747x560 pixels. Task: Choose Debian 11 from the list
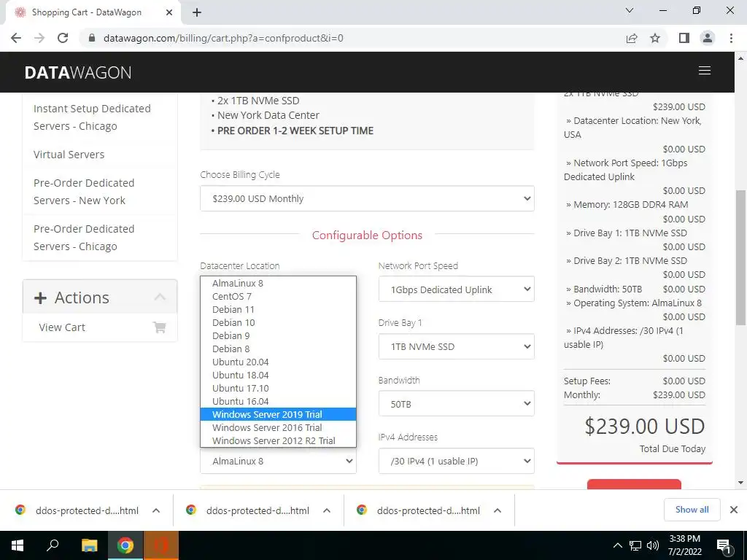278,309
